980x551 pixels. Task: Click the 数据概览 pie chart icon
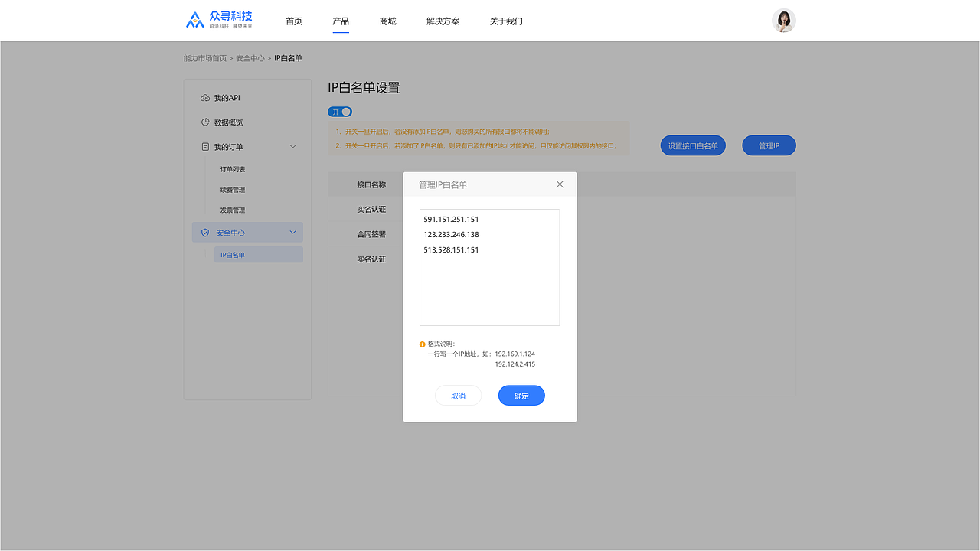(x=204, y=122)
